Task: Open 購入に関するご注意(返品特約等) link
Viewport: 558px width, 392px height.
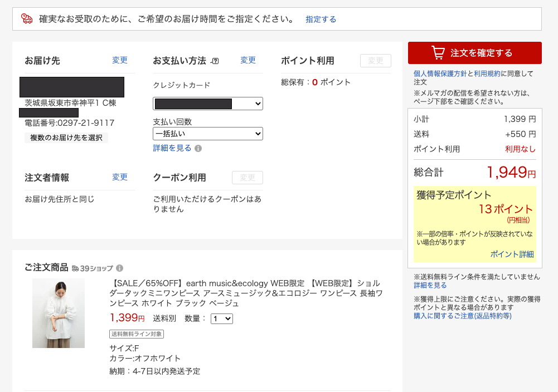Action: click(x=462, y=316)
